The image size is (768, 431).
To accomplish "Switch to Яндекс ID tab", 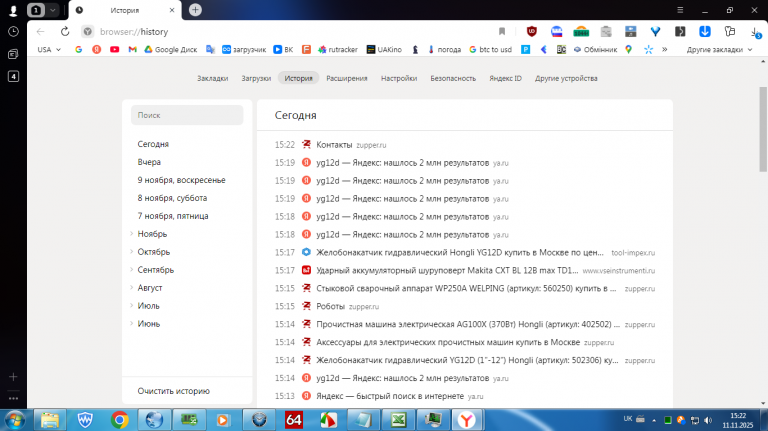I will pos(505,78).
